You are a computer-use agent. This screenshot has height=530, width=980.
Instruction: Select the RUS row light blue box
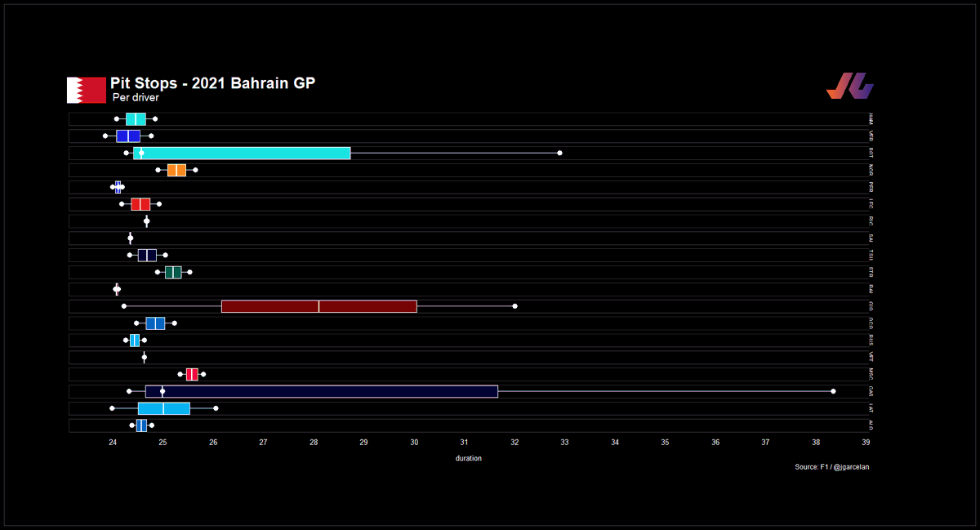click(135, 340)
